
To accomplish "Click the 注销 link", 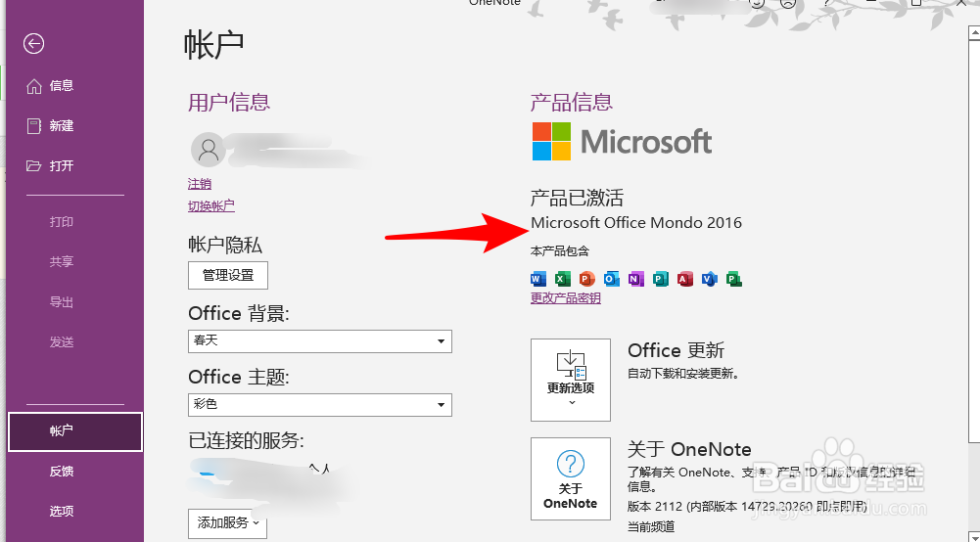I will click(x=200, y=184).
